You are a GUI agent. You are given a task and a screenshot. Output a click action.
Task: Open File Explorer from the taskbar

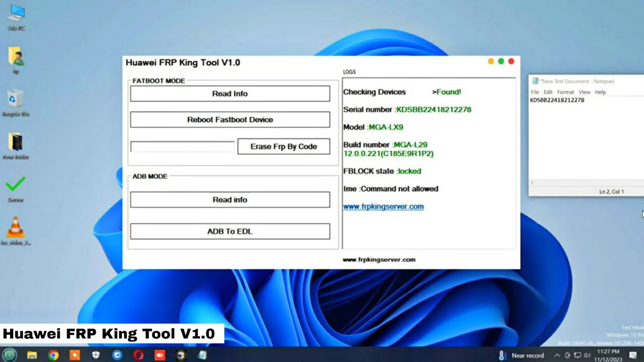tap(32, 355)
